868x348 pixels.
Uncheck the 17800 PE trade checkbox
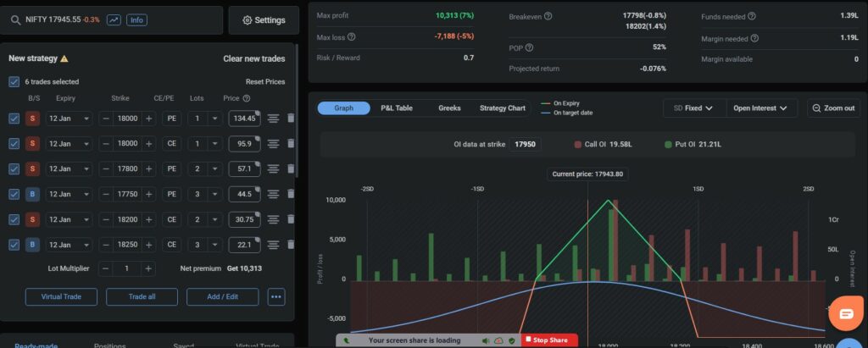coord(14,168)
